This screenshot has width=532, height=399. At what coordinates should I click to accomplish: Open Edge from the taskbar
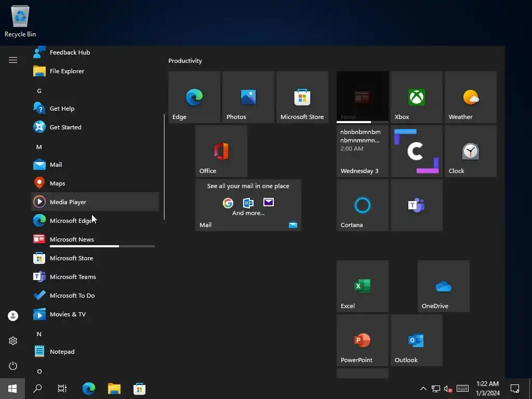(89, 389)
